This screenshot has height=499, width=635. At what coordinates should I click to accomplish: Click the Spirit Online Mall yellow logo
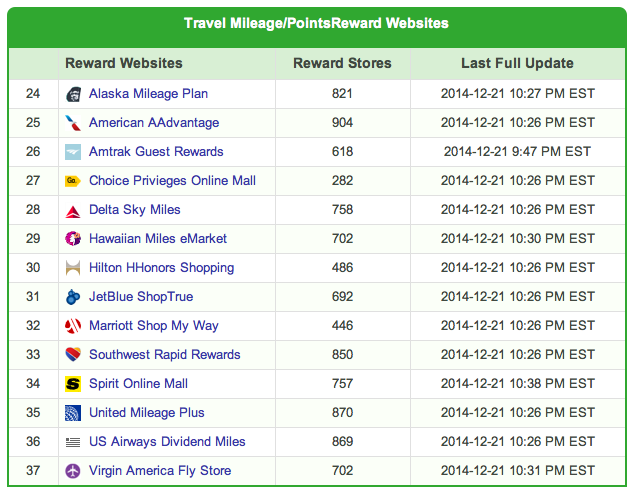[x=73, y=384]
